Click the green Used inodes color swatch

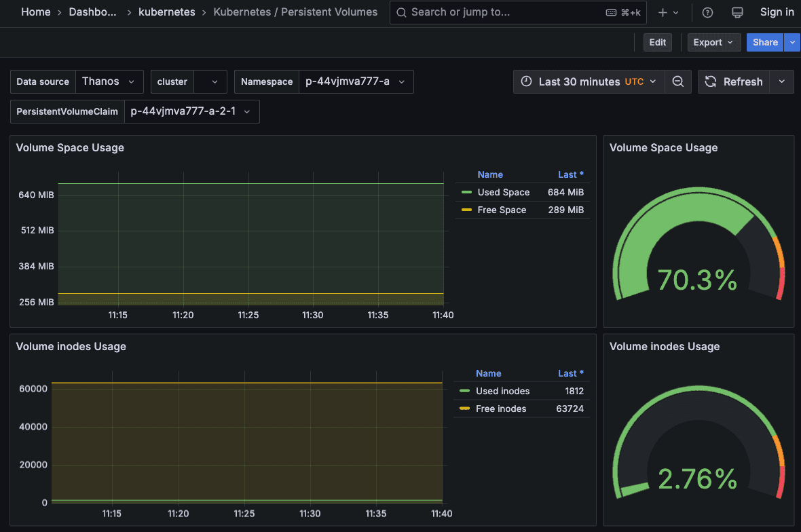tap(464, 391)
